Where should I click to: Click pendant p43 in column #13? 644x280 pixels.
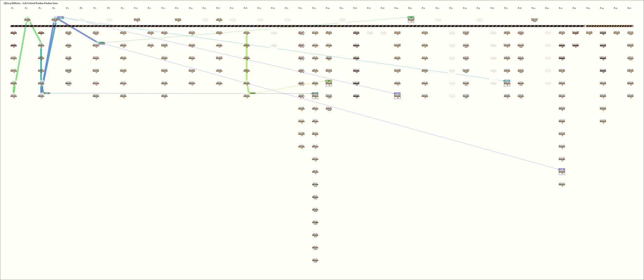tap(178, 20)
